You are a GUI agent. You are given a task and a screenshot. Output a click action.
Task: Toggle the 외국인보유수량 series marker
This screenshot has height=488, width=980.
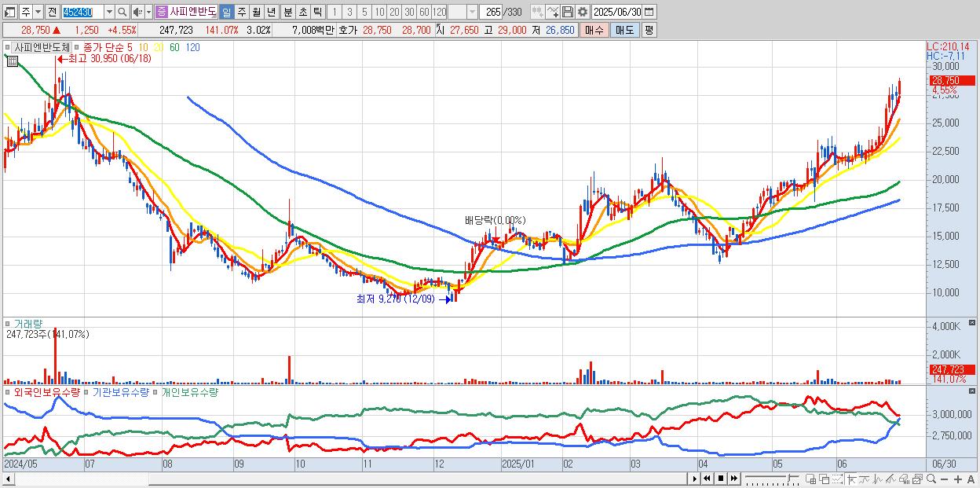[8, 391]
